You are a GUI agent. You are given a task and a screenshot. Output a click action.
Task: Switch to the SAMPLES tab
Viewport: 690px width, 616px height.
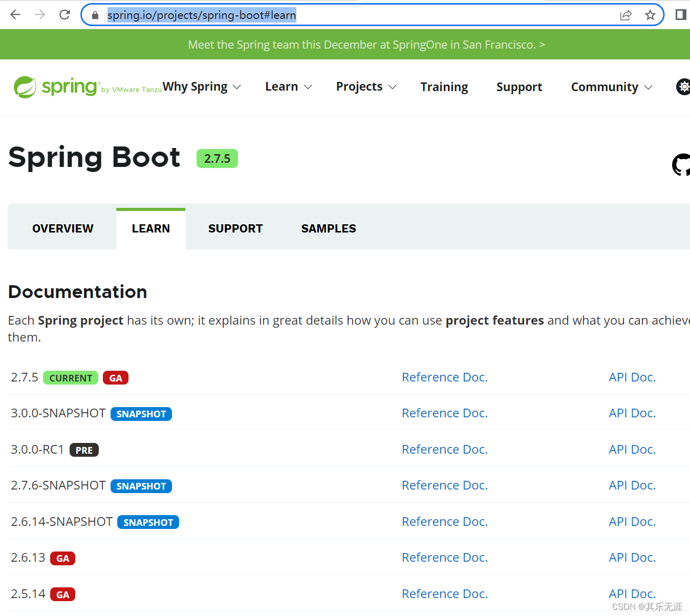[x=329, y=228]
